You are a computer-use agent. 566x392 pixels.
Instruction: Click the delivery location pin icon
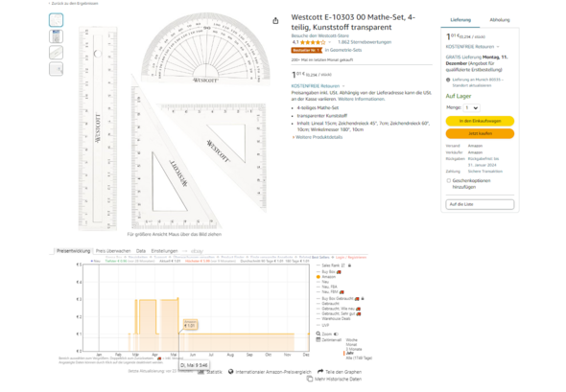448,80
